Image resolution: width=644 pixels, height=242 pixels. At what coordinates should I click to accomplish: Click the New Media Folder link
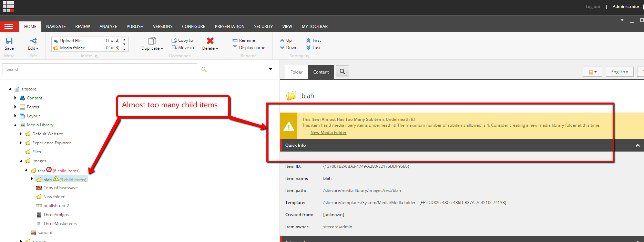coord(328,133)
